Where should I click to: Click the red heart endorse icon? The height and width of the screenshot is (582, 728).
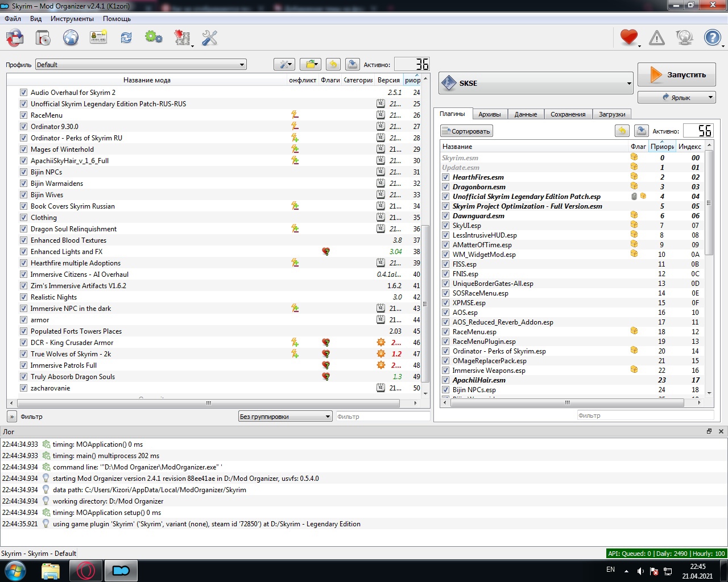(628, 38)
